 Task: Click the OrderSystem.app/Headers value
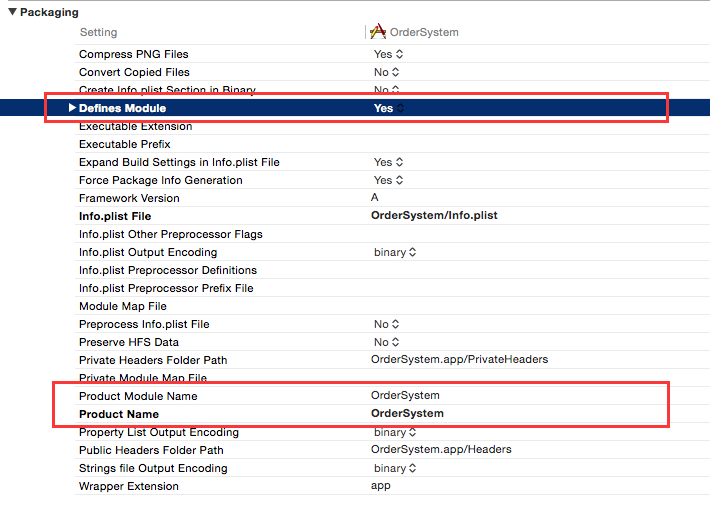tap(441, 449)
